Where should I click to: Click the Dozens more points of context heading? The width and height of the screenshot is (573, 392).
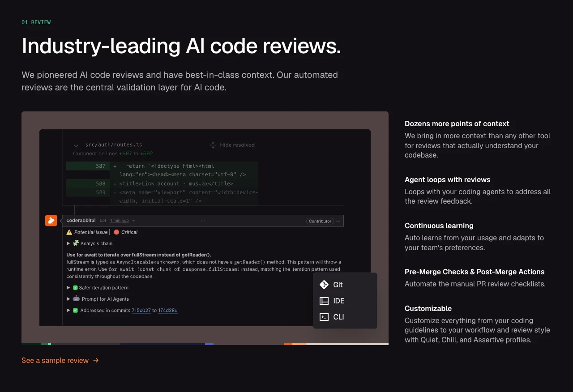coord(457,124)
